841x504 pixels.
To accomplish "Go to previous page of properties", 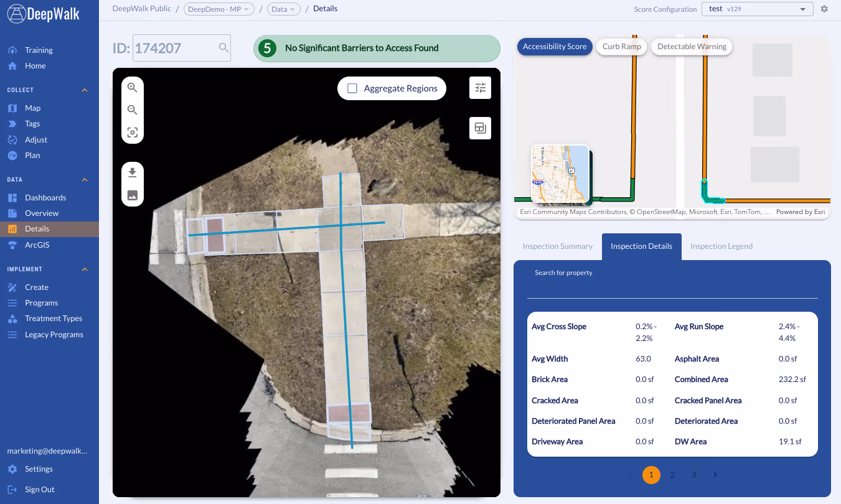I will 630,475.
